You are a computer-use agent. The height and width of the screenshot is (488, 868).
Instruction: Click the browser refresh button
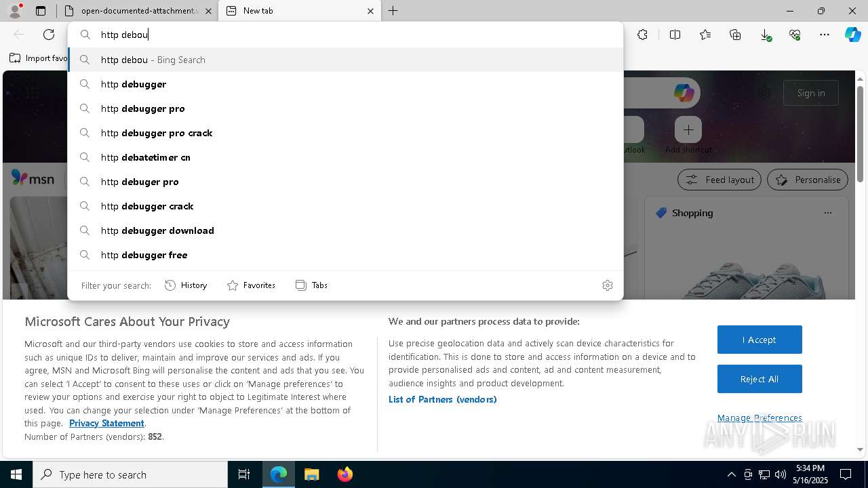click(49, 35)
